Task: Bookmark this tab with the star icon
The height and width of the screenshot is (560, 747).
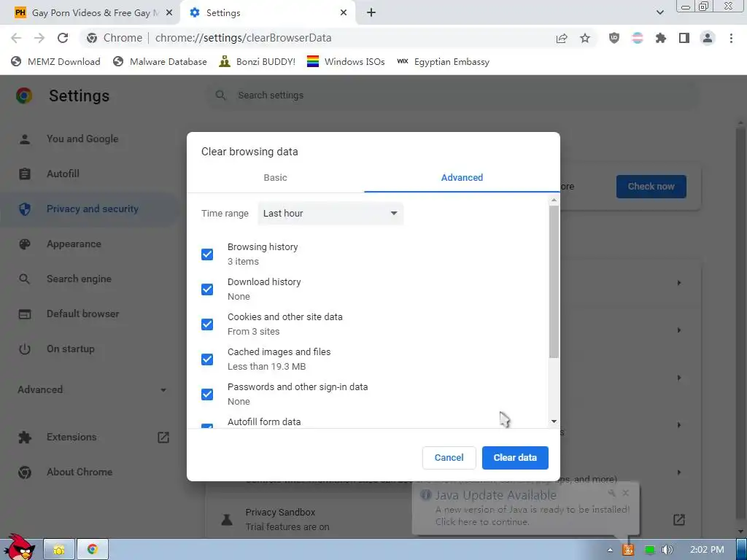Action: point(585,38)
